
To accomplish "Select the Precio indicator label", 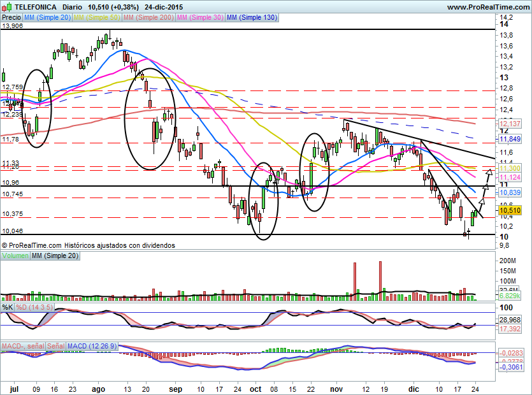I will point(11,18).
